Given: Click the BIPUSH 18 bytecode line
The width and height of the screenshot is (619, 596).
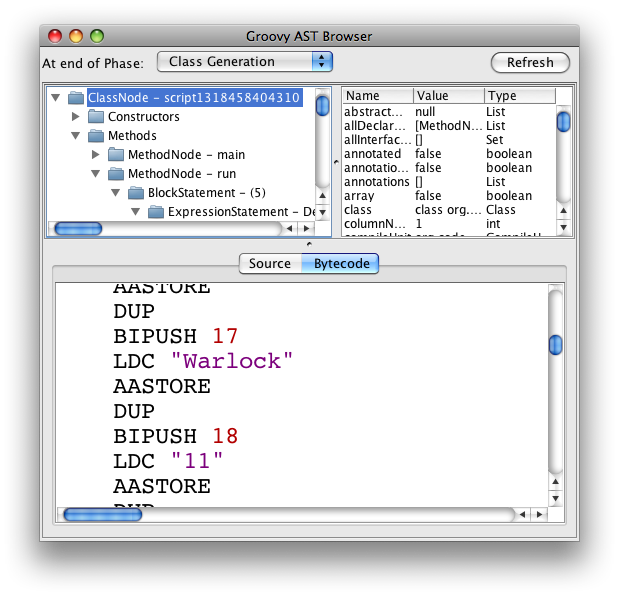Looking at the screenshot, I should [x=176, y=436].
